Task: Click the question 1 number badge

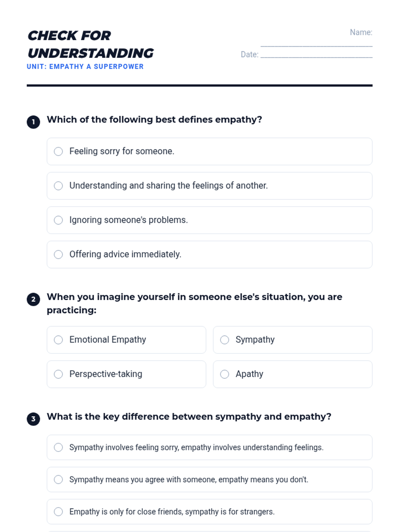Action: point(33,122)
